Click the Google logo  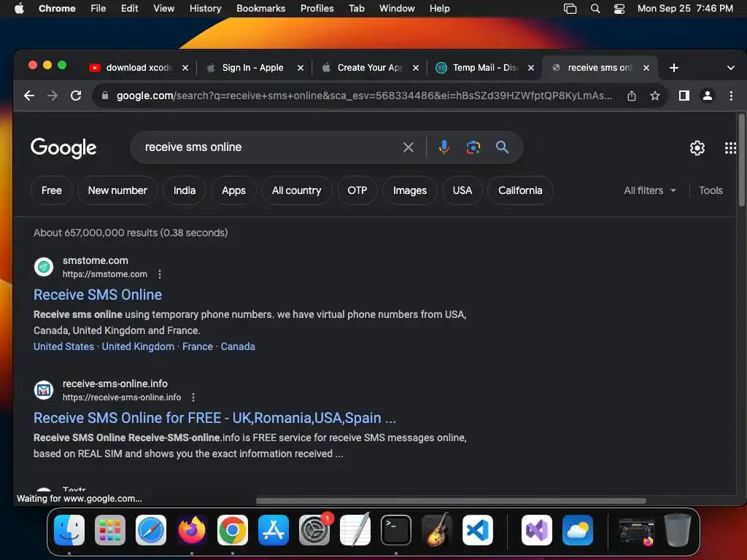coord(63,148)
